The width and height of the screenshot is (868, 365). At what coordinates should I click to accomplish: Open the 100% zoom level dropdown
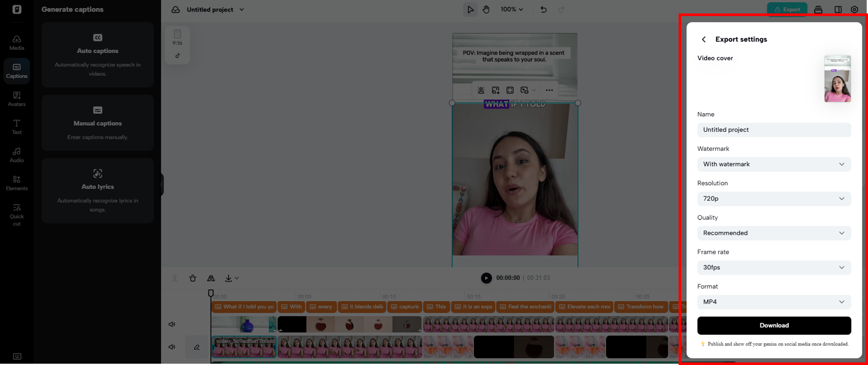512,9
